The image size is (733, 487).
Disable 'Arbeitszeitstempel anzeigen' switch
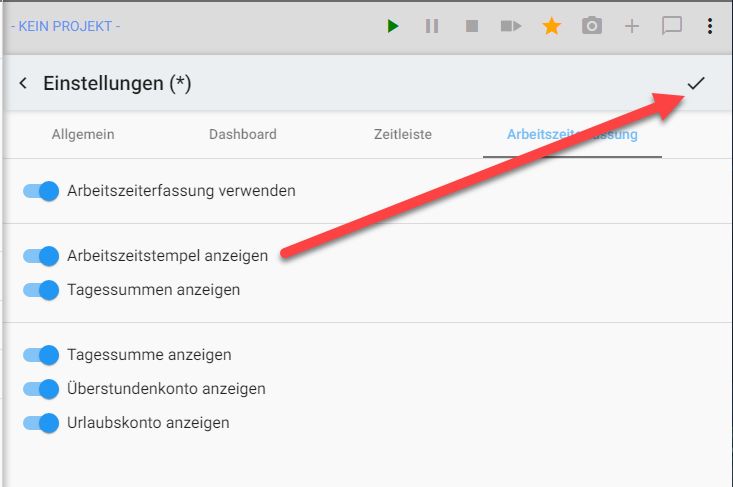click(x=41, y=256)
